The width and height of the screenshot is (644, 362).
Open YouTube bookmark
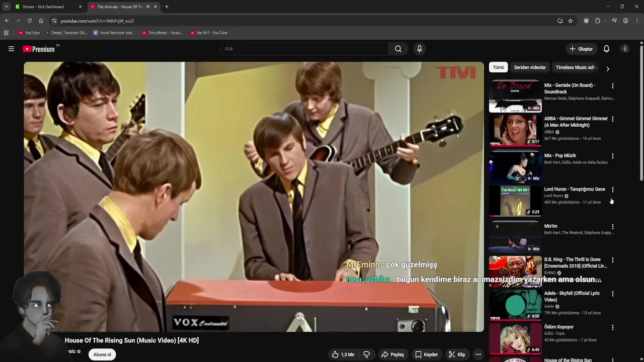[x=29, y=33]
